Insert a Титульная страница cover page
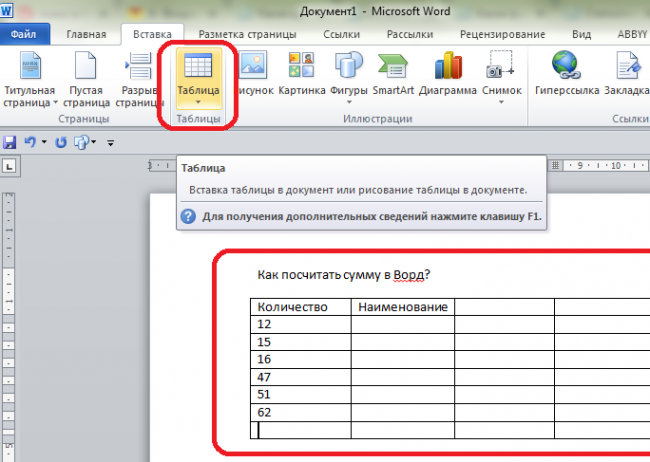 29,78
